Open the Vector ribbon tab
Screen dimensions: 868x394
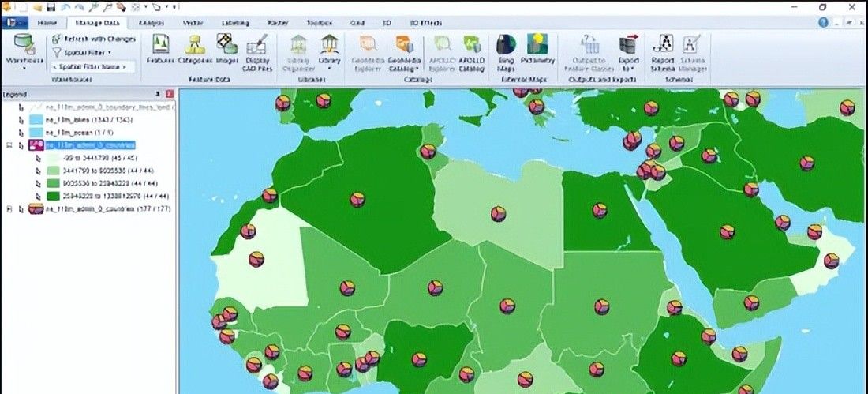(x=193, y=23)
